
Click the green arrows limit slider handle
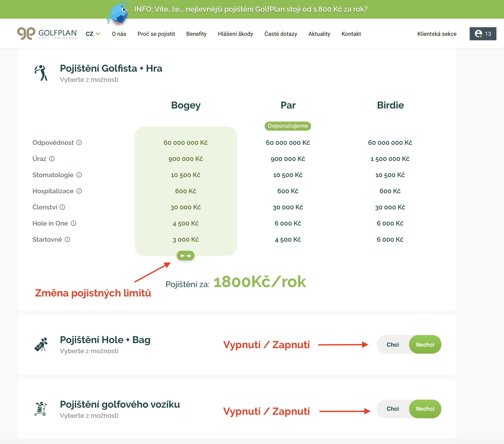(x=185, y=256)
